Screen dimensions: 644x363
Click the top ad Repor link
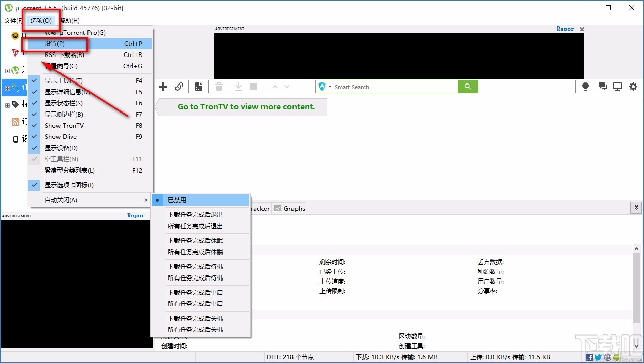tap(565, 29)
